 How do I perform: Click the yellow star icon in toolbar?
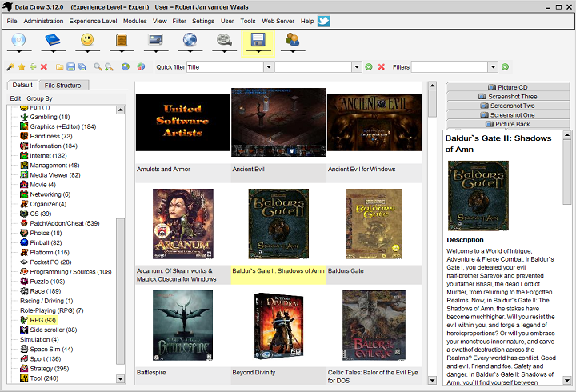22,67
